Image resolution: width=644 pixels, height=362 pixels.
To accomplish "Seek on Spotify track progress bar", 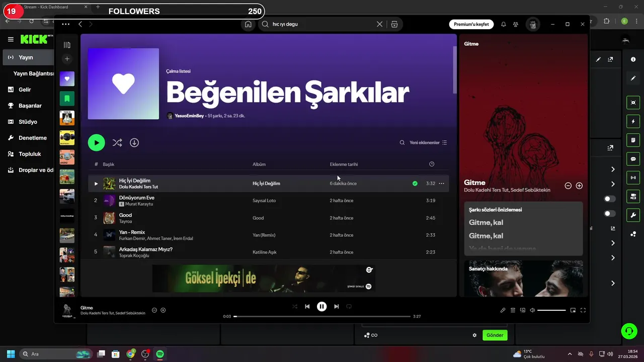I will tap(322, 316).
